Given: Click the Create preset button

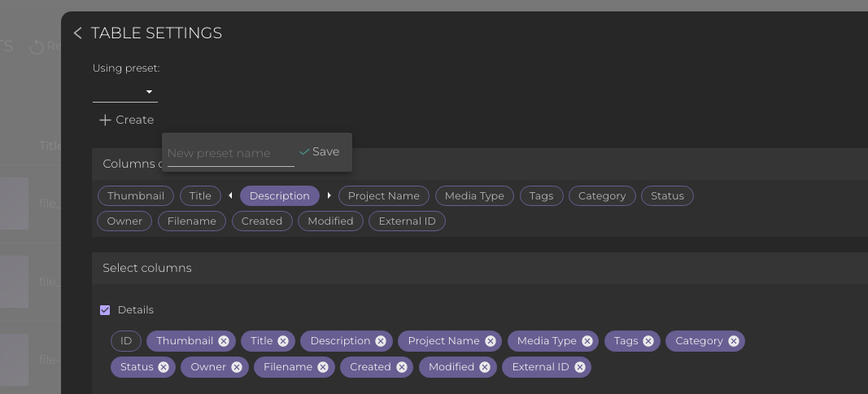Looking at the screenshot, I should 126,120.
